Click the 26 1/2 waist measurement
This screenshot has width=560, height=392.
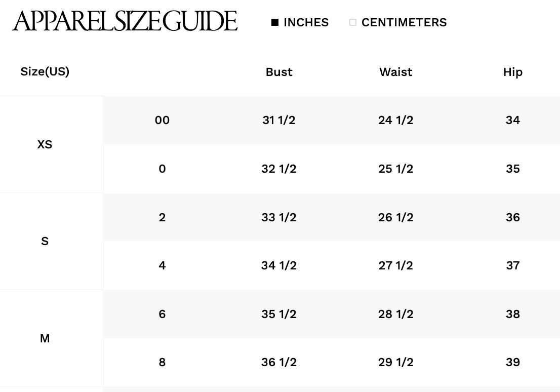coord(396,217)
